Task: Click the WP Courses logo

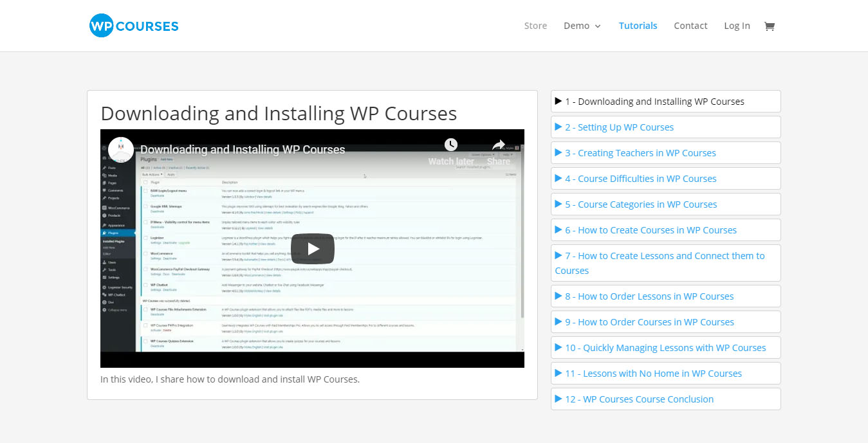Action: click(x=134, y=26)
